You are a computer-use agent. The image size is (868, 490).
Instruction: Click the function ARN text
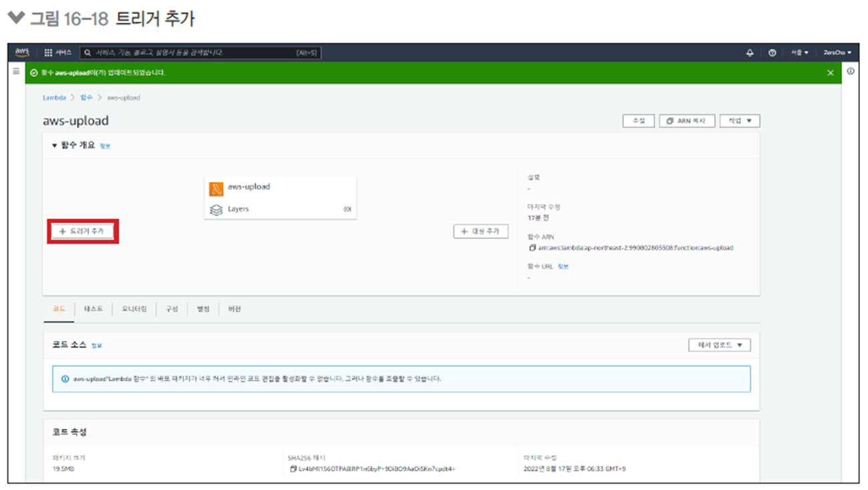click(635, 248)
